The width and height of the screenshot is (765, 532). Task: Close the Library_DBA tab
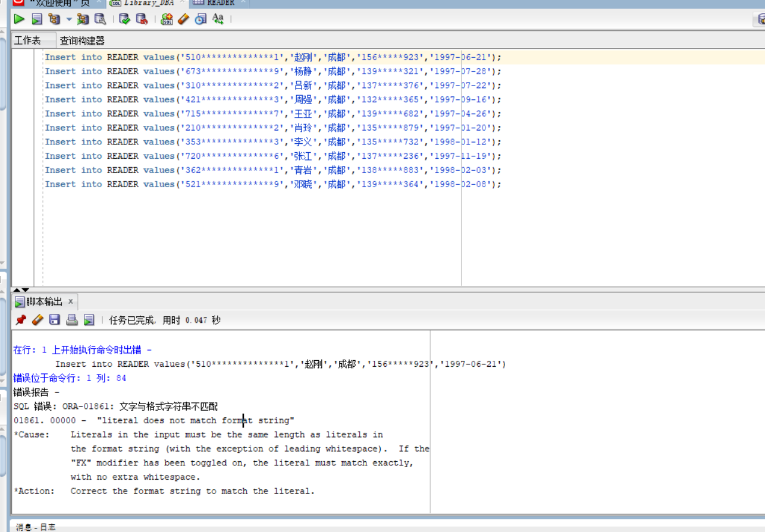click(x=183, y=2)
